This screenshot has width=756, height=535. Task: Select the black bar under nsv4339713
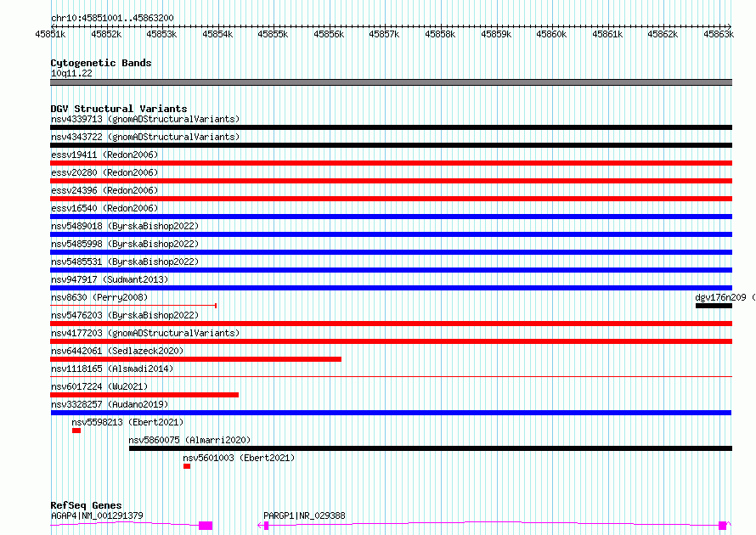click(x=391, y=127)
